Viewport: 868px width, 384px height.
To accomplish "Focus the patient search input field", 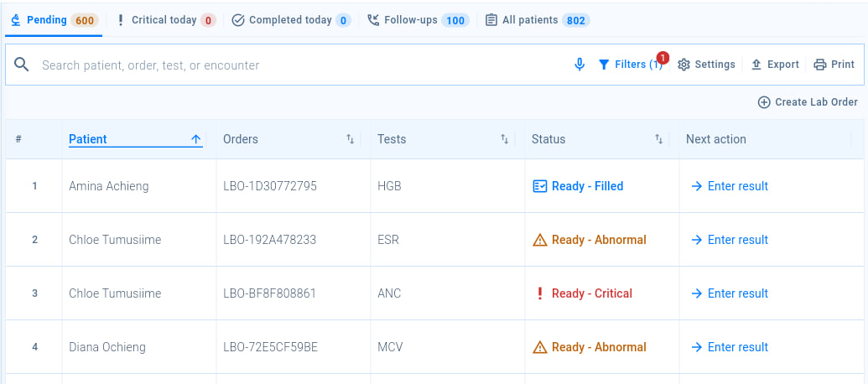I will [x=302, y=65].
